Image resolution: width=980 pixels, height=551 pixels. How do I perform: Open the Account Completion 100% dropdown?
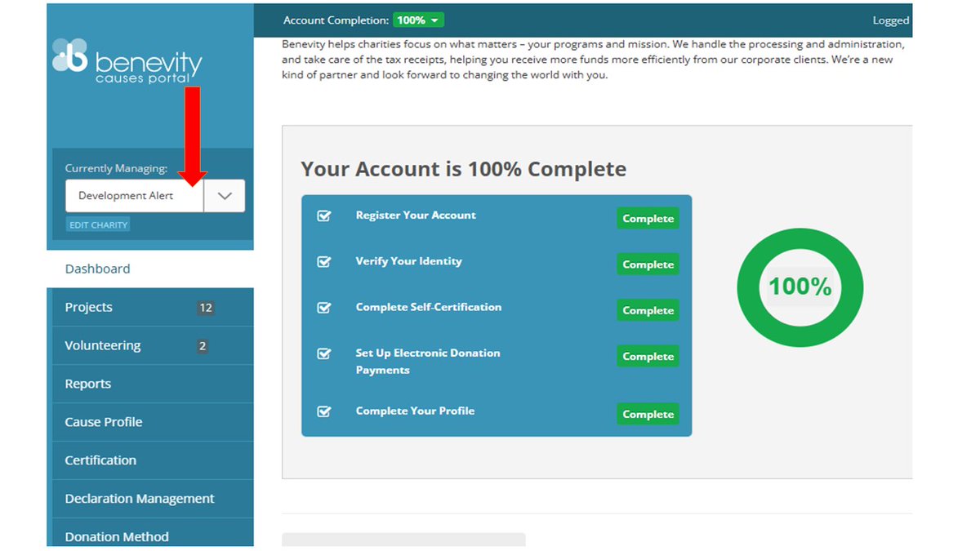[418, 20]
